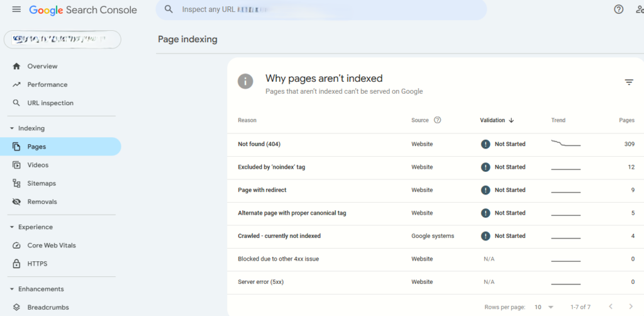Collapse the Experience section
This screenshot has width=644, height=316.
pyautogui.click(x=12, y=227)
